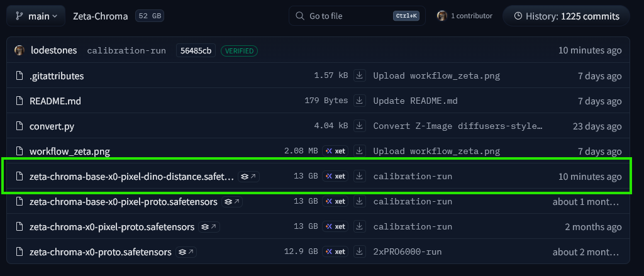Download the README.md file
The width and height of the screenshot is (644, 276).
point(360,101)
